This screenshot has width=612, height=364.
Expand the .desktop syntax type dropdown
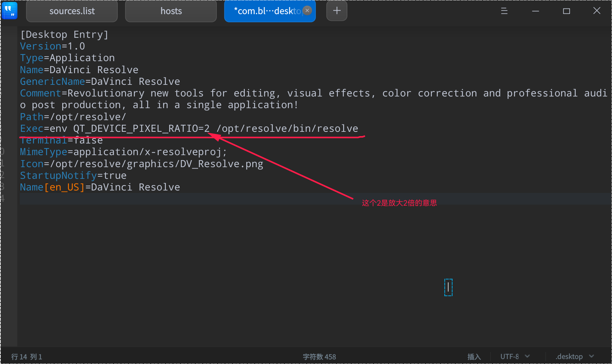coord(574,357)
